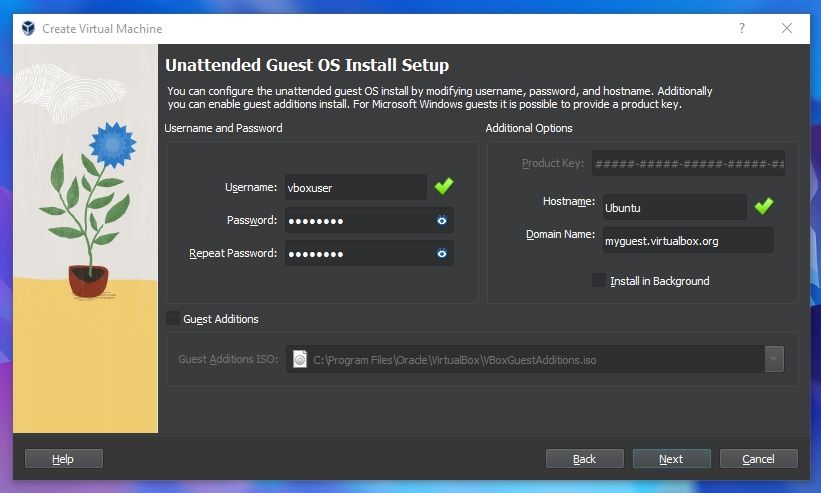This screenshot has width=821, height=493.
Task: Enable the Guest Additions checkbox
Action: [173, 318]
